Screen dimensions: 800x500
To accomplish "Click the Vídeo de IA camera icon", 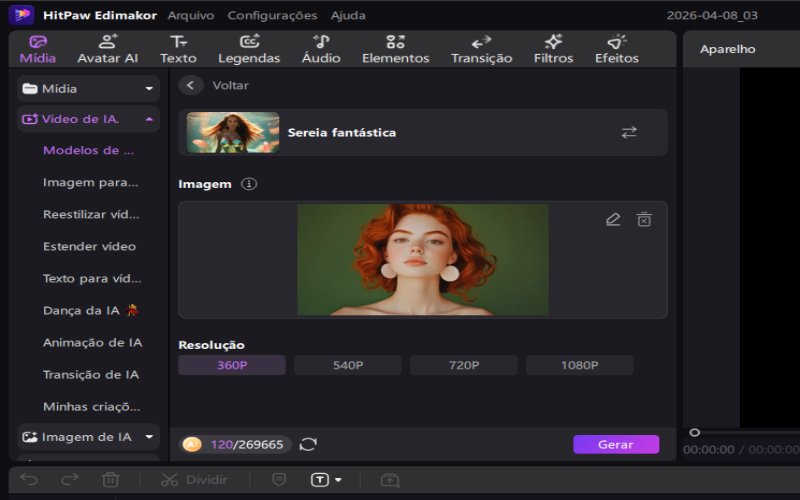I will coord(29,119).
